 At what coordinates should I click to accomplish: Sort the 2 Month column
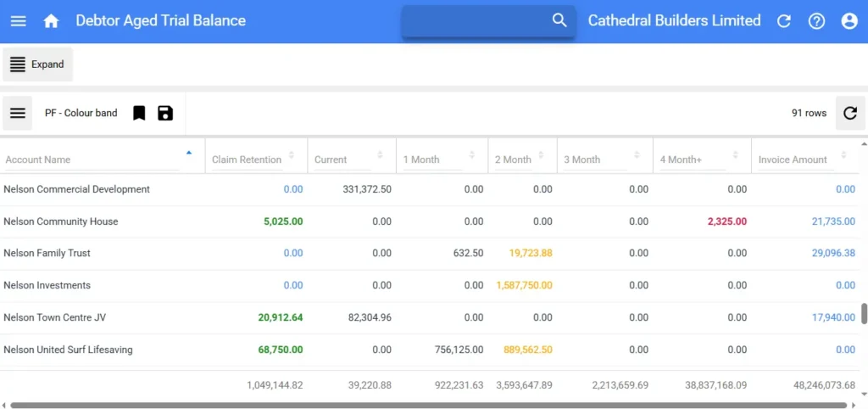click(x=541, y=154)
